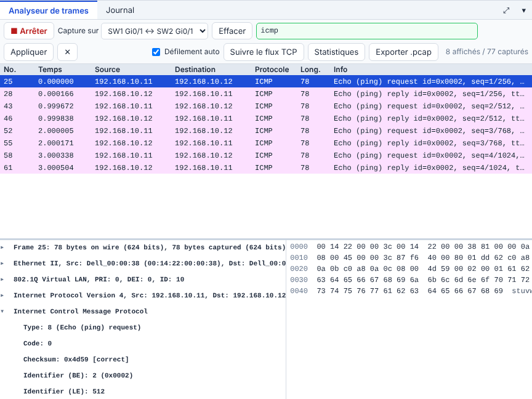Stop the capture with Arrêter

tap(29, 31)
